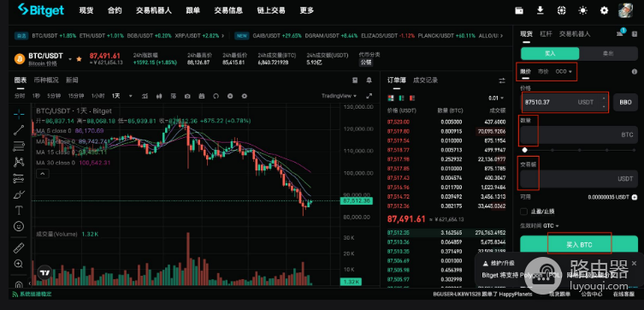Viewport: 644px width, 310px height.
Task: Open the trading guide book icon
Action: pyautogui.click(x=355, y=80)
